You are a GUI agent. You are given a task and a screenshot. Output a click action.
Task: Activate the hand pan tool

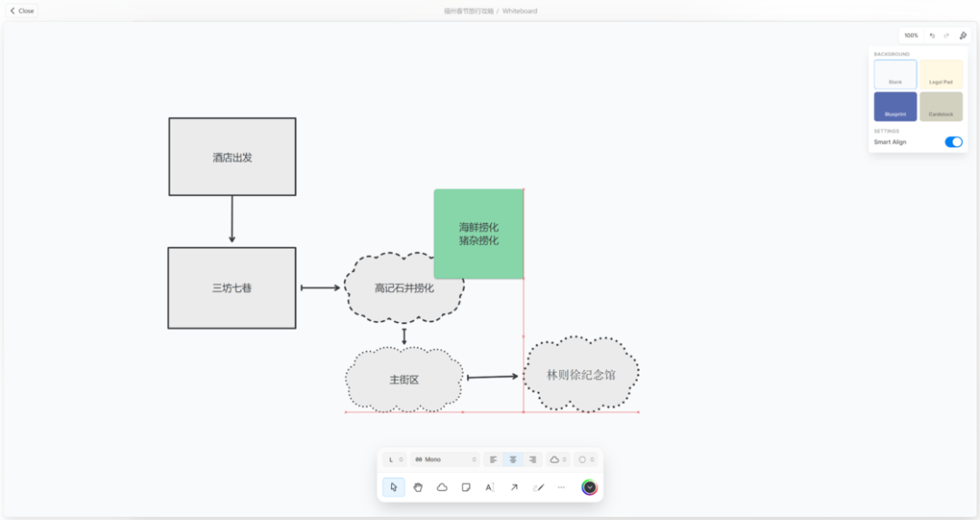pos(417,486)
